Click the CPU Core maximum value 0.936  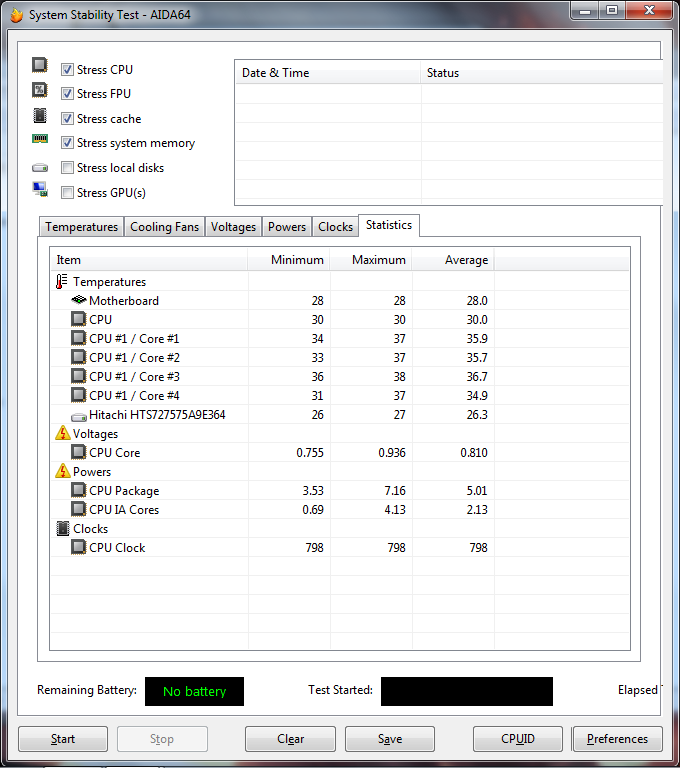tap(392, 453)
